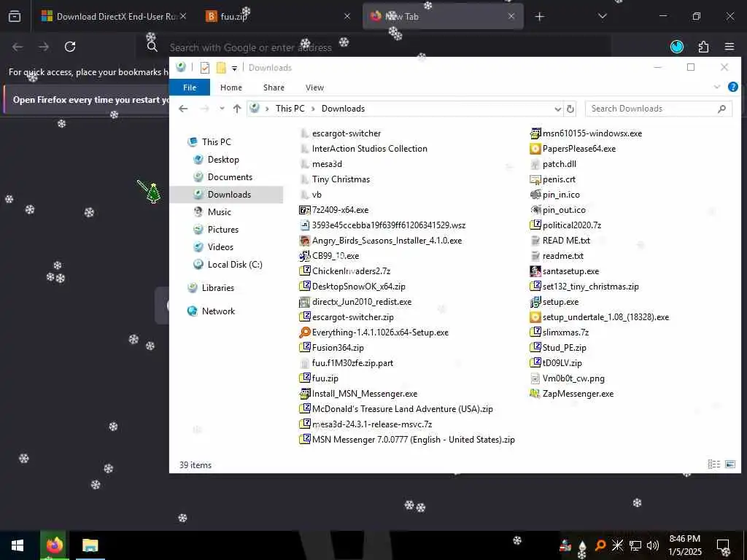The image size is (747, 560).
Task: Open recent locations dropdown arrow
Action: [x=222, y=109]
